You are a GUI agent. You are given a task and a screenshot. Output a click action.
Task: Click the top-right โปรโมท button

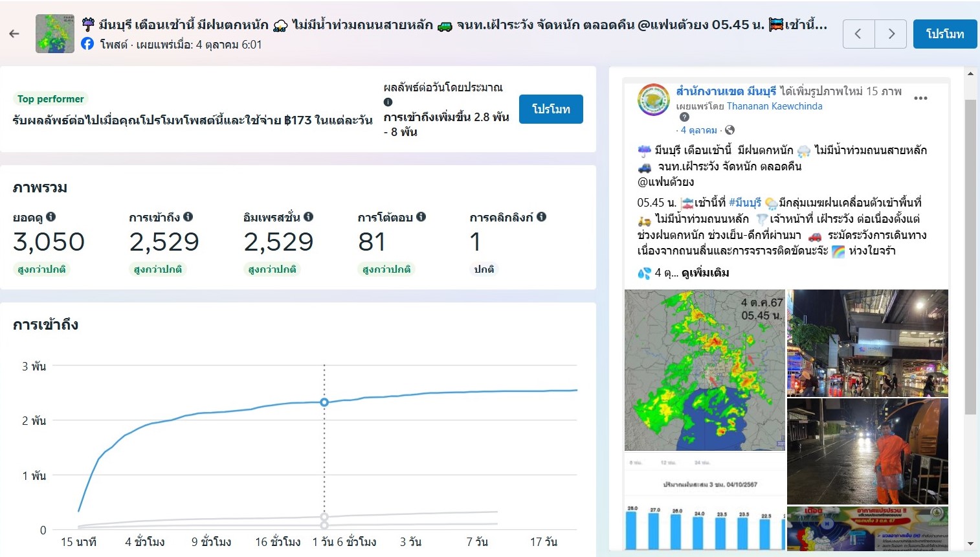coord(944,34)
